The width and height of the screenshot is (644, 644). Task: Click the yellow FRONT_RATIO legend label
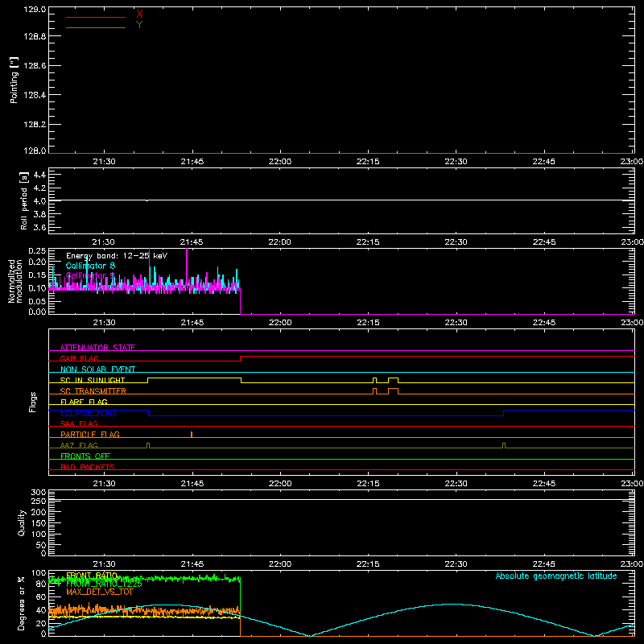coord(92,576)
